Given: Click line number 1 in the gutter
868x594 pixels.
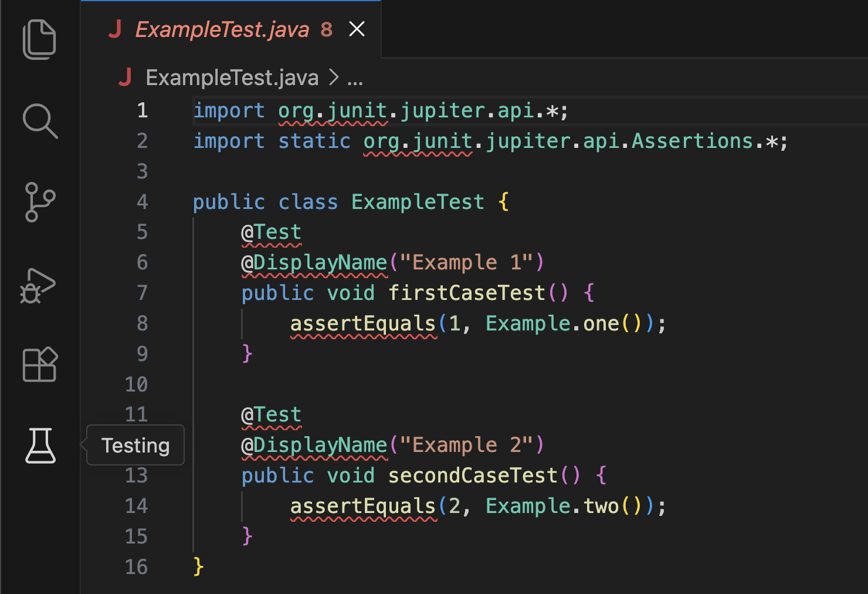Looking at the screenshot, I should click(143, 110).
